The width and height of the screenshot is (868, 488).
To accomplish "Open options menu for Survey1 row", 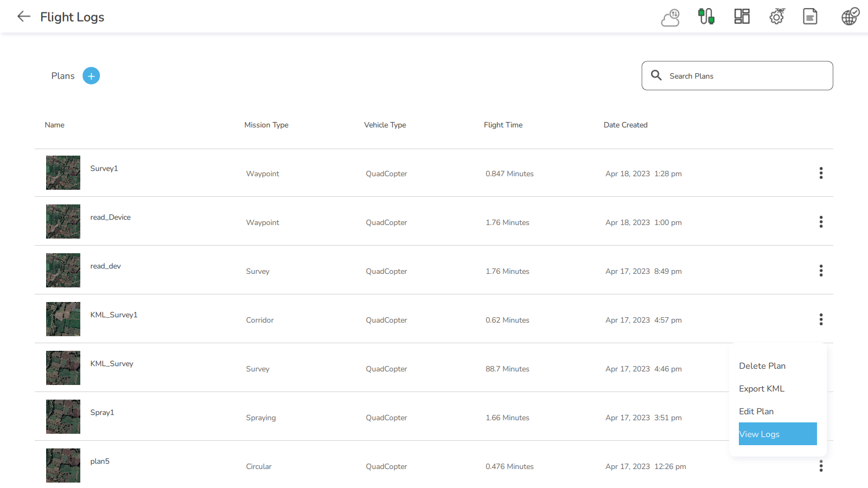I will point(821,173).
